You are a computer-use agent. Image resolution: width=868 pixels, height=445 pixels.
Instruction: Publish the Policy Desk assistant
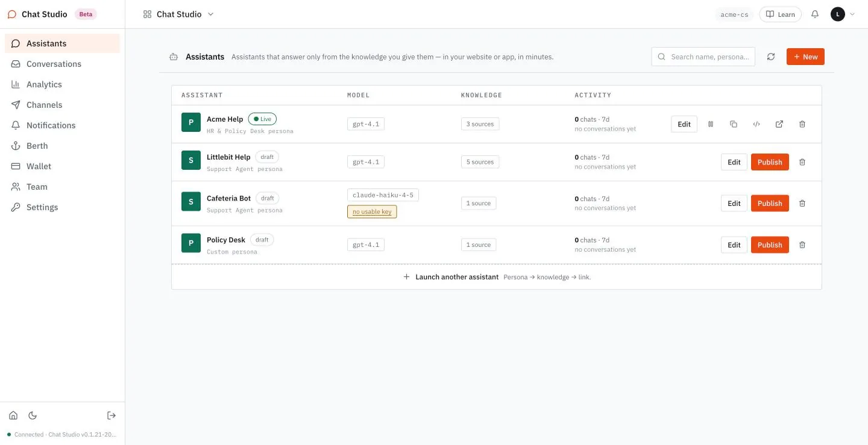[770, 245]
